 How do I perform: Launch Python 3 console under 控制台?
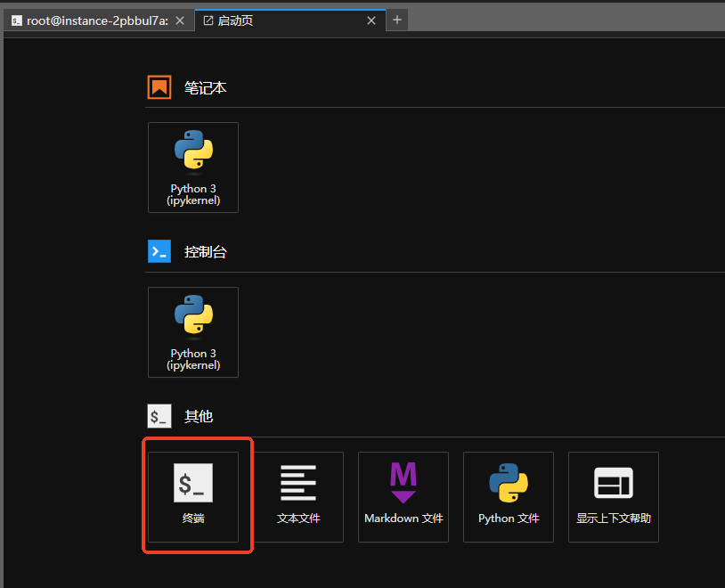[193, 332]
